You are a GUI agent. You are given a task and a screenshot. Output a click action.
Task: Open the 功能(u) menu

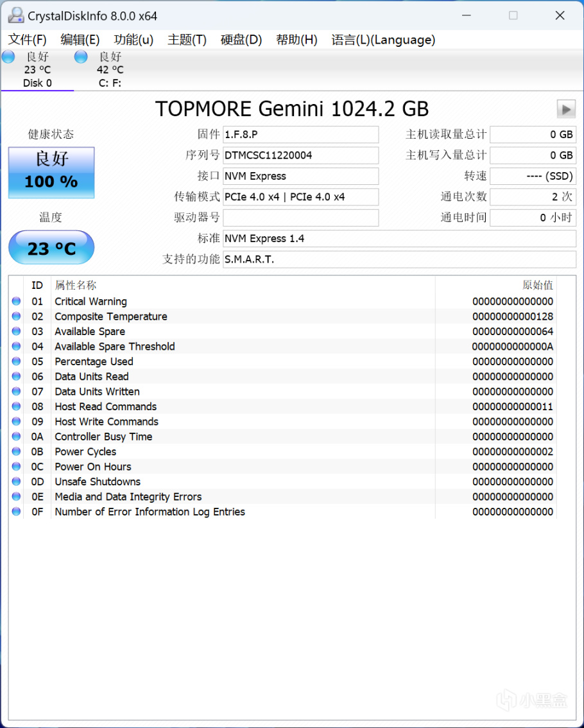(133, 40)
